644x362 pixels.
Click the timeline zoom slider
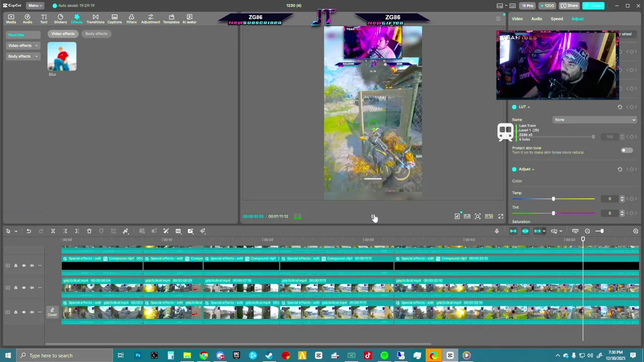click(x=599, y=231)
